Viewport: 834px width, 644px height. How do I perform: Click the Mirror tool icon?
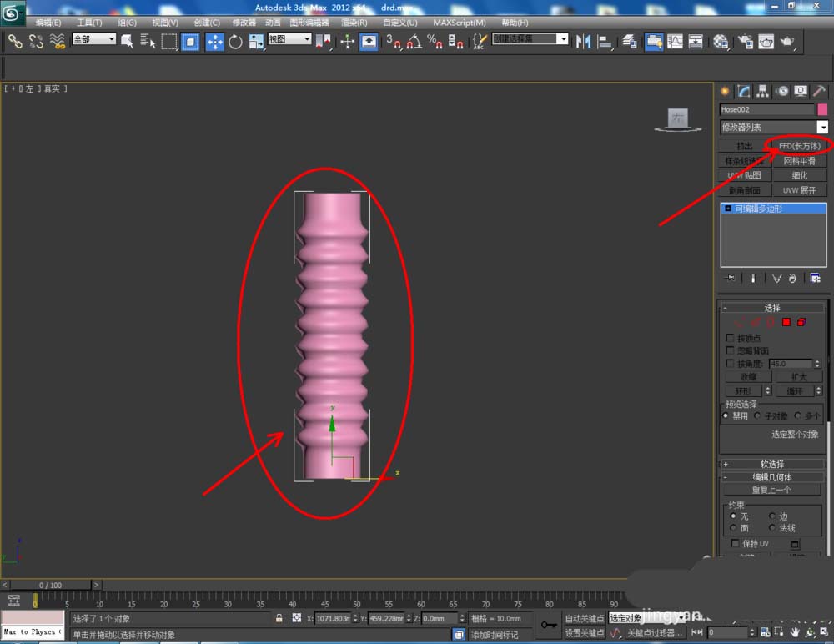583,41
